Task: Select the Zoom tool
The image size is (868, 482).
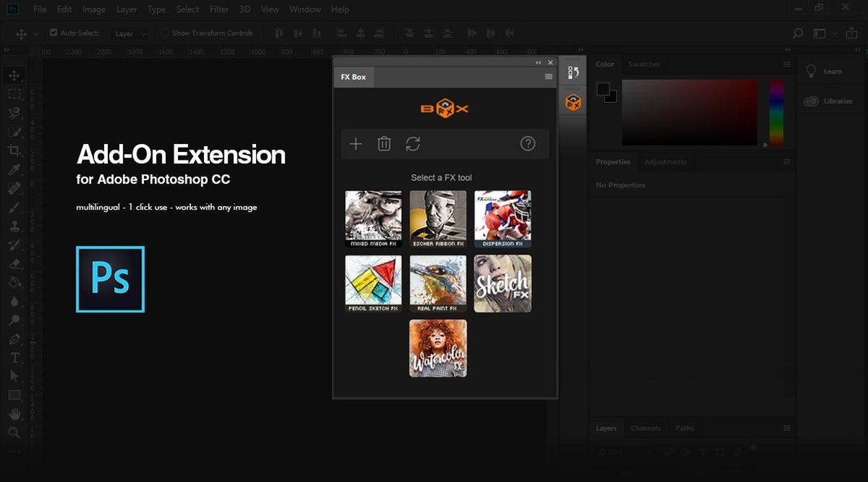Action: 14,433
